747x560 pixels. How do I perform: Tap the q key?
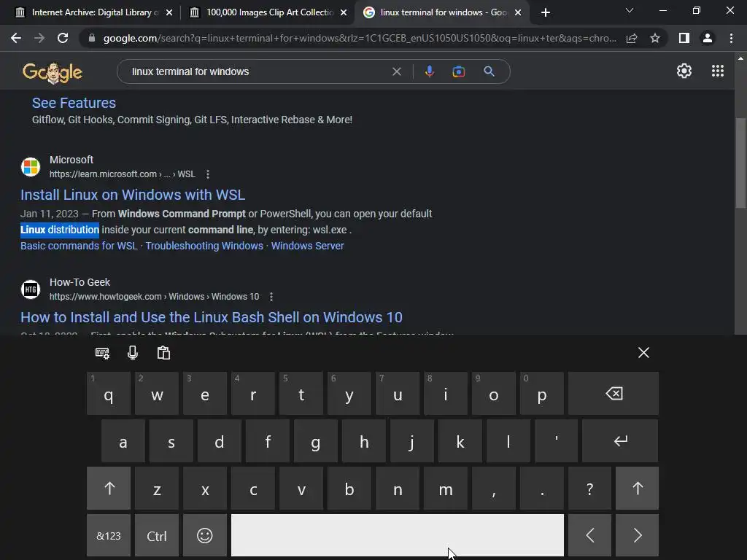(x=109, y=393)
